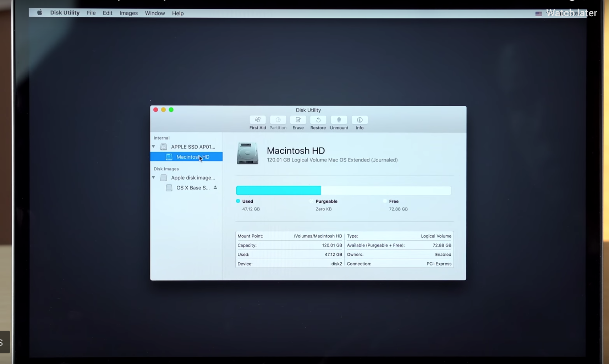609x364 pixels.
Task: Click the Capacity 120.01 GB table value
Action: click(332, 245)
